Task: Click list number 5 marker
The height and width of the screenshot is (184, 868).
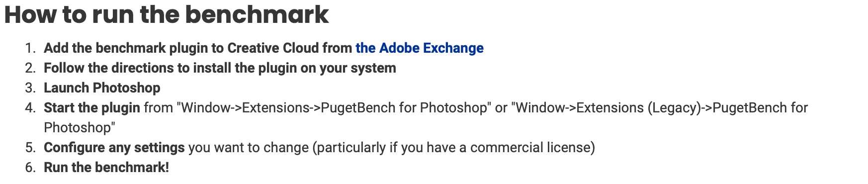Action: click(31, 148)
